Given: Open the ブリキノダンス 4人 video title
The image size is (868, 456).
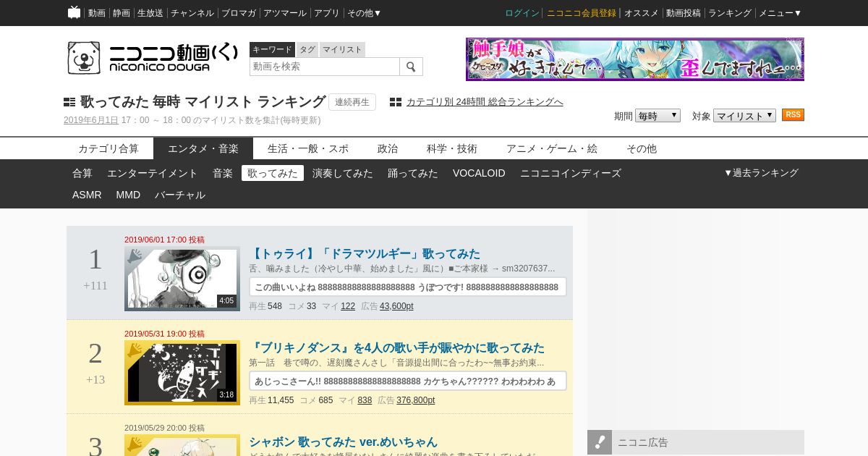Looking at the screenshot, I should [396, 348].
